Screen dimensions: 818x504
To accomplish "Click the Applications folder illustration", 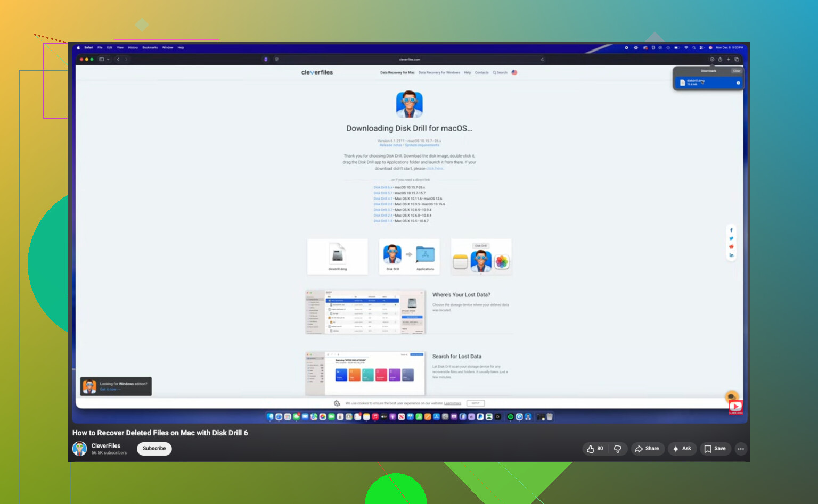I will 425,255.
